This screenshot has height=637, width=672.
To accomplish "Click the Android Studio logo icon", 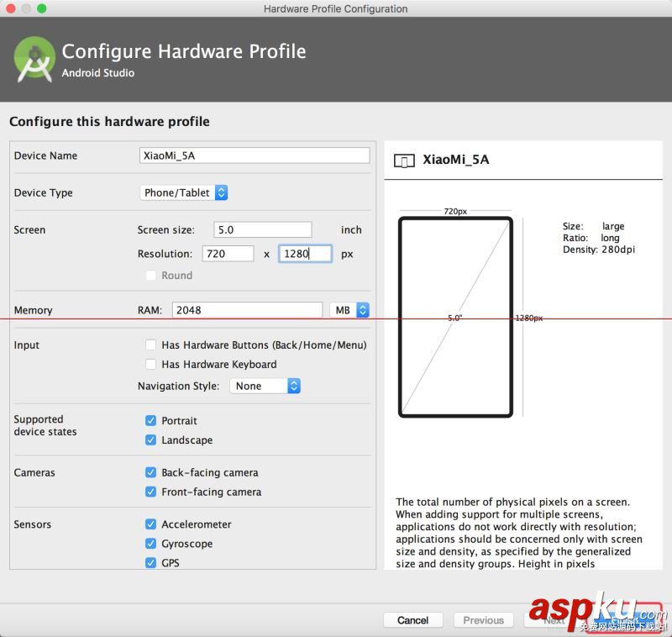I will pyautogui.click(x=34, y=60).
